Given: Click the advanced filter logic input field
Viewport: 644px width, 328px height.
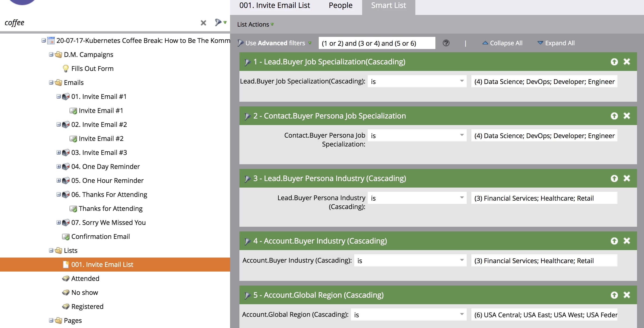Looking at the screenshot, I should [x=377, y=43].
